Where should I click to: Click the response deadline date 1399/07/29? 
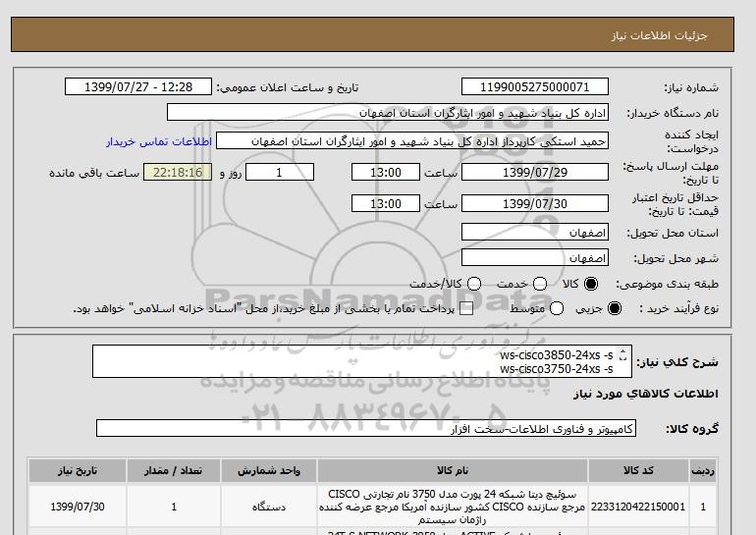pyautogui.click(x=535, y=172)
